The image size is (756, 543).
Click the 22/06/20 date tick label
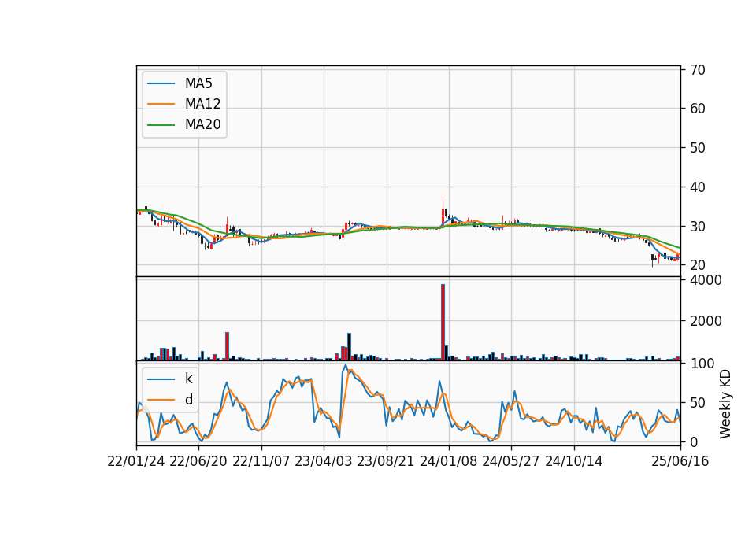click(198, 461)
